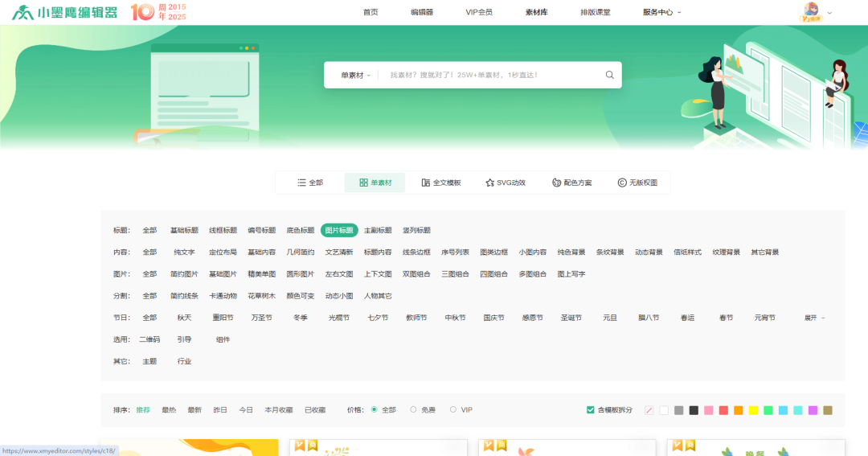This screenshot has height=456, width=868.
Task: Pick the dark black color swatch
Action: (x=694, y=411)
